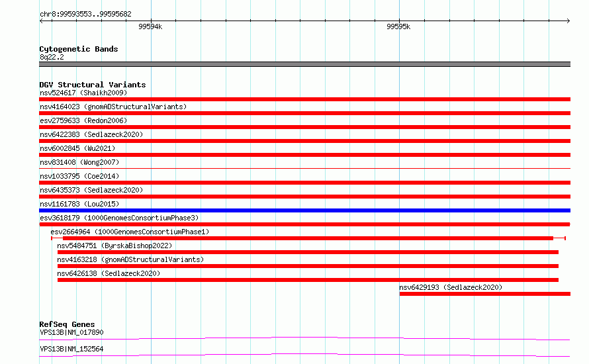Select the nsv1161783 (Lou2015) label
Screen dimensions: 589x364
click(79, 204)
